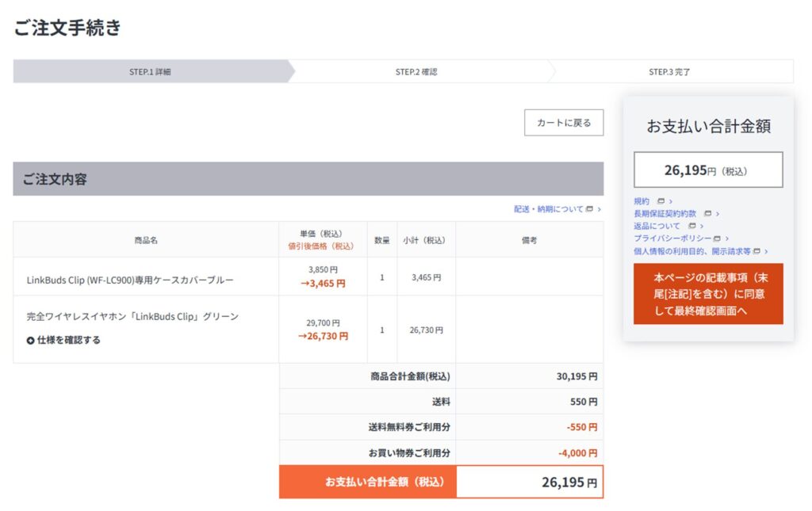This screenshot has width=812, height=511.
Task: Click new-window icon next to 規約
Action: pyautogui.click(x=661, y=201)
